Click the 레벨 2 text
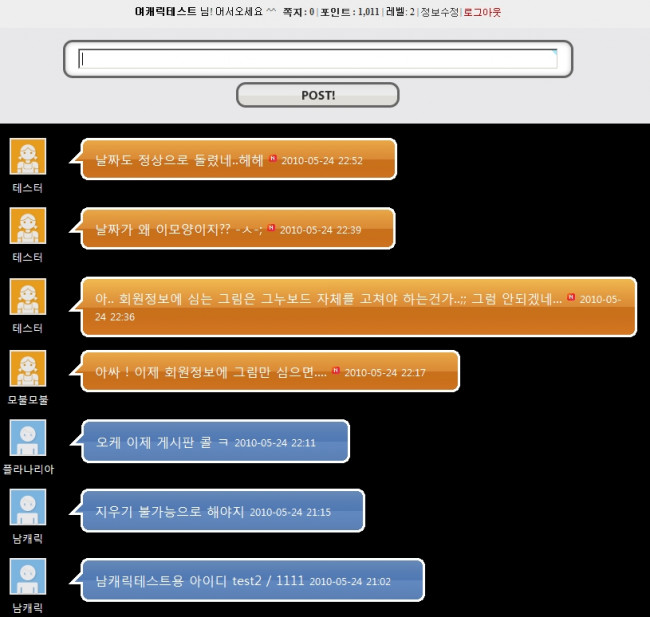The width and height of the screenshot is (650, 617). click(x=400, y=12)
